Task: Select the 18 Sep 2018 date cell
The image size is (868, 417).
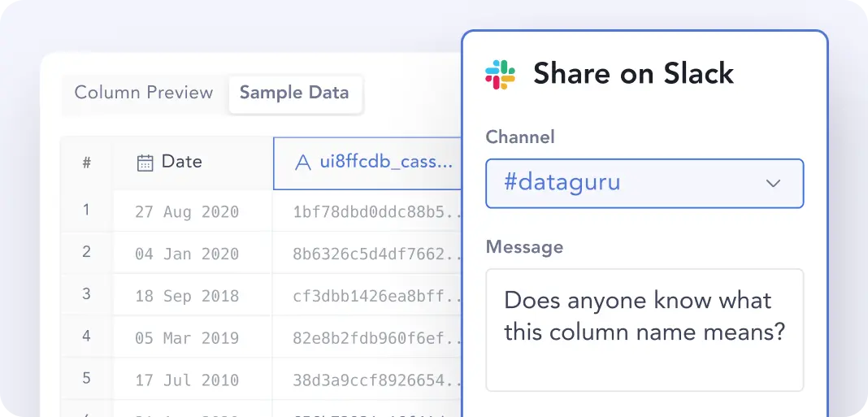Action: click(187, 296)
